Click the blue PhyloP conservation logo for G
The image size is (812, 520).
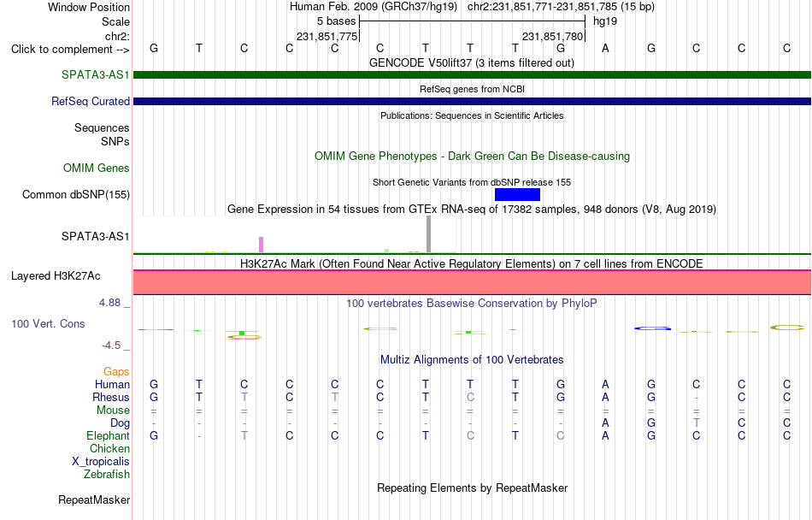[x=652, y=328]
